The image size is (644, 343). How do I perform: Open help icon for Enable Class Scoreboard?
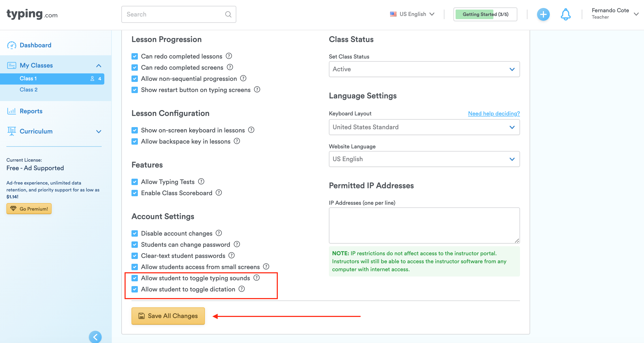(219, 193)
